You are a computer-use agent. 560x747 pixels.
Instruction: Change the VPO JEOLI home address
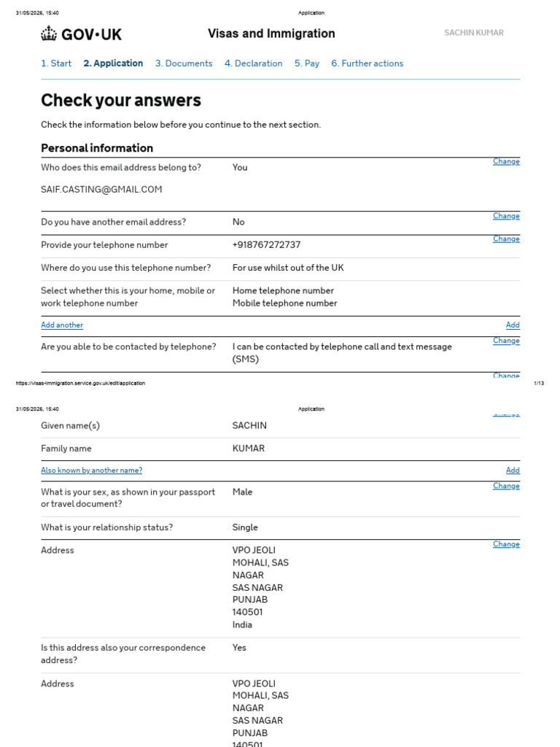(x=506, y=544)
